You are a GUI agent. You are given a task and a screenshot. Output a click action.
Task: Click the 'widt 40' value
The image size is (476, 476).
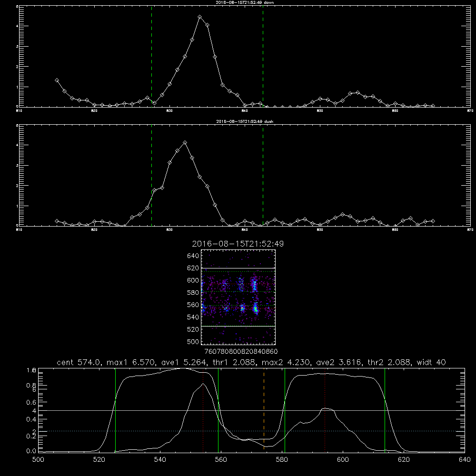coord(431,362)
